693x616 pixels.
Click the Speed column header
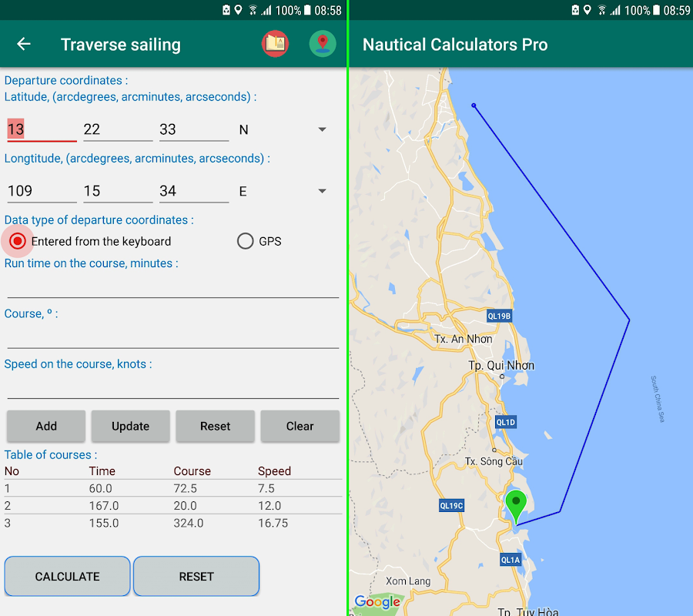274,471
